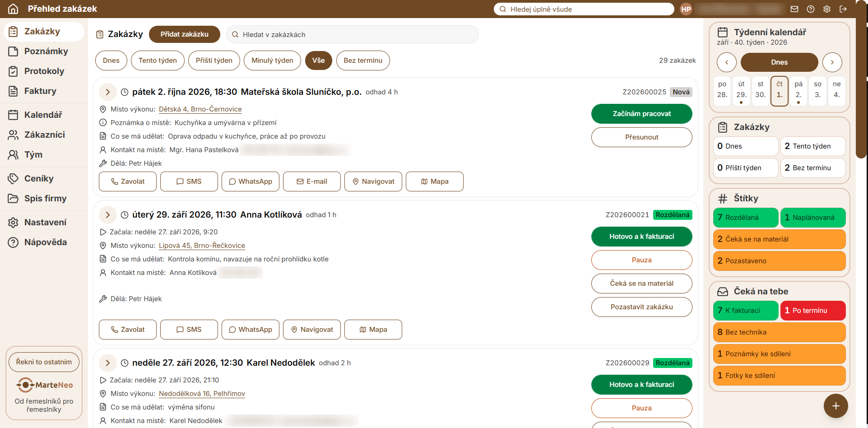
Task: Click Přidat zakázku button
Action: point(185,34)
